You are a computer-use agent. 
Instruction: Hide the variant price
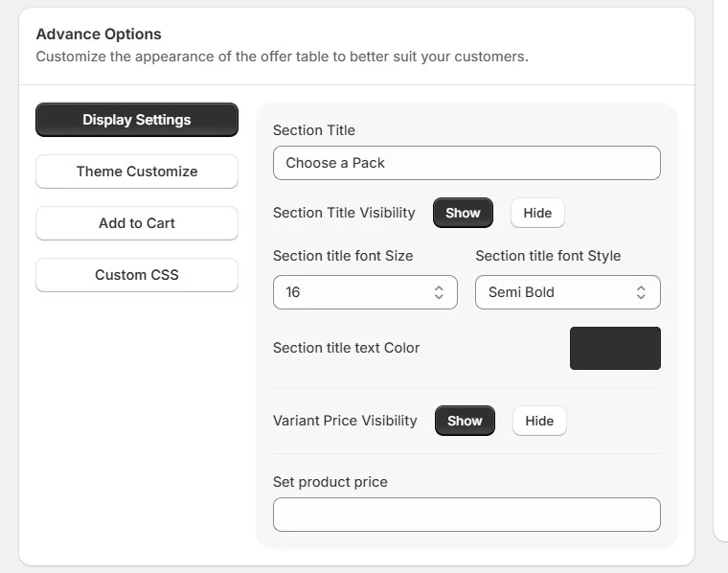pyautogui.click(x=539, y=421)
